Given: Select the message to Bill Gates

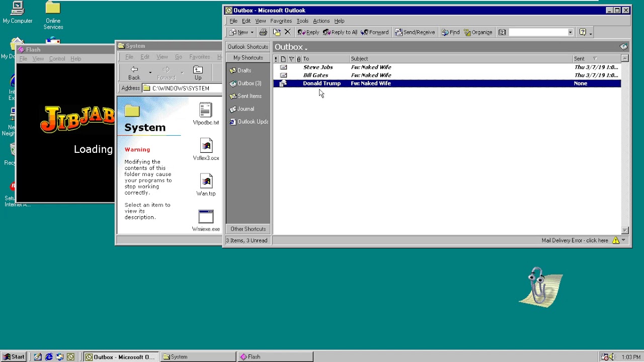Looking at the screenshot, I should [447, 75].
